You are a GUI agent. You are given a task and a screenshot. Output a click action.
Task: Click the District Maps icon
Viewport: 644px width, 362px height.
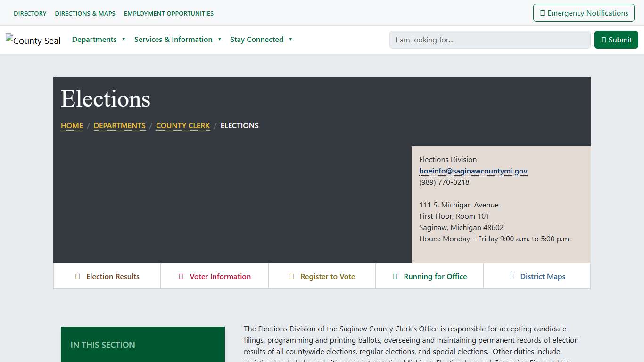point(511,276)
